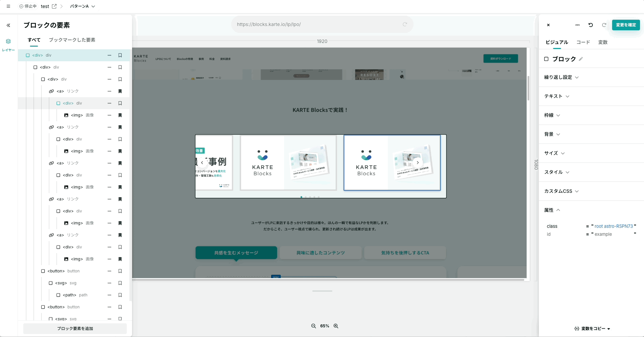The width and height of the screenshot is (644, 337).
Task: Switch to ブックマークした要素 tab
Action: coord(72,40)
